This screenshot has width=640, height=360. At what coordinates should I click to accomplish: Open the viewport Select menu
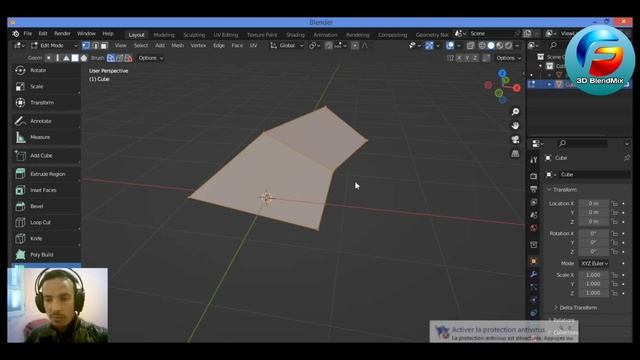pos(141,46)
